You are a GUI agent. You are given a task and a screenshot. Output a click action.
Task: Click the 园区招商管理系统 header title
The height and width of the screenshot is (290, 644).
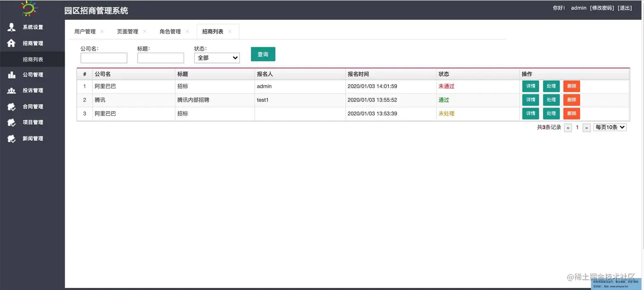[96, 11]
